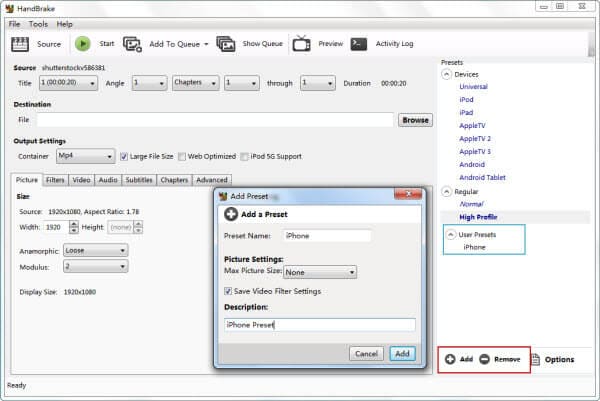Open the end chapter dropdown after "through"
This screenshot has width=600, height=401.
(x=318, y=83)
